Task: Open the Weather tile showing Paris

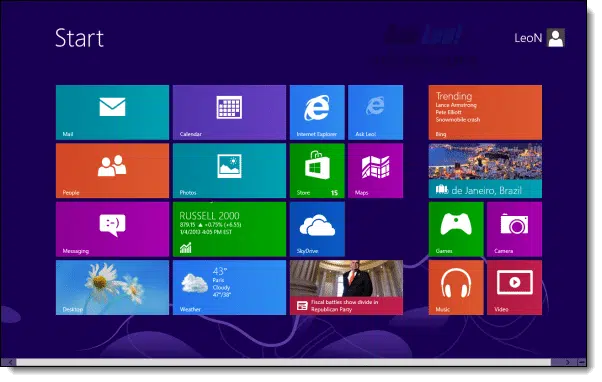Action: [x=229, y=288]
